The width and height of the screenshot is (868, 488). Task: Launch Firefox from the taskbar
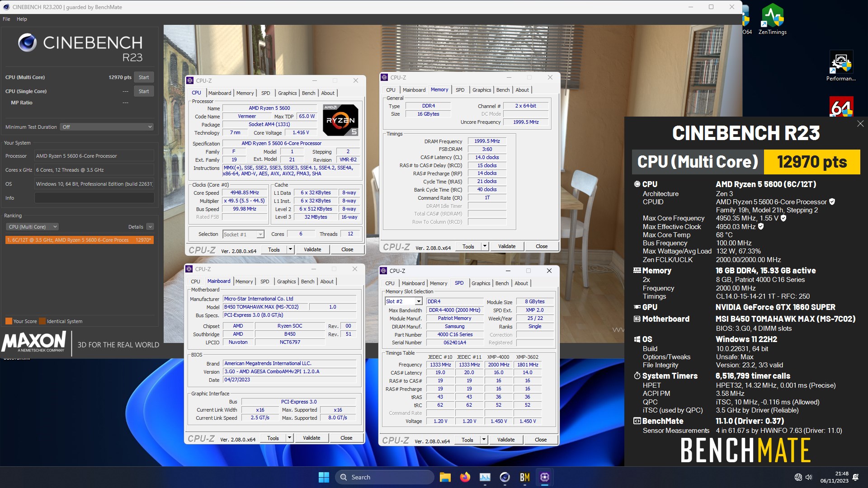pyautogui.click(x=465, y=477)
